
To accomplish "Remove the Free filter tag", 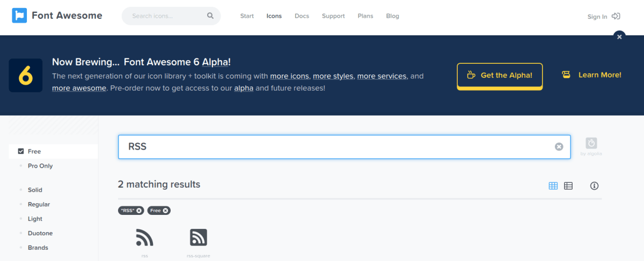I will pos(165,211).
